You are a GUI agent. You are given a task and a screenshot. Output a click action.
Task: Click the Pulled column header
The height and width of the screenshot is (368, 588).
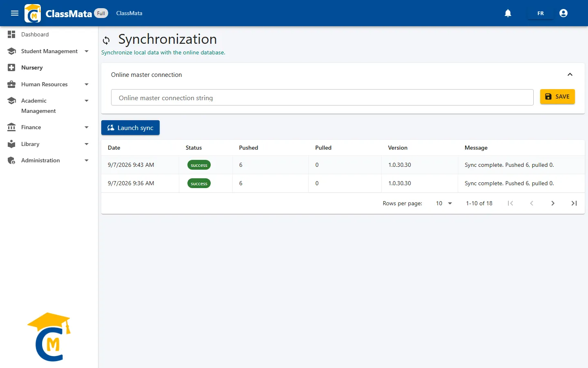click(x=323, y=148)
